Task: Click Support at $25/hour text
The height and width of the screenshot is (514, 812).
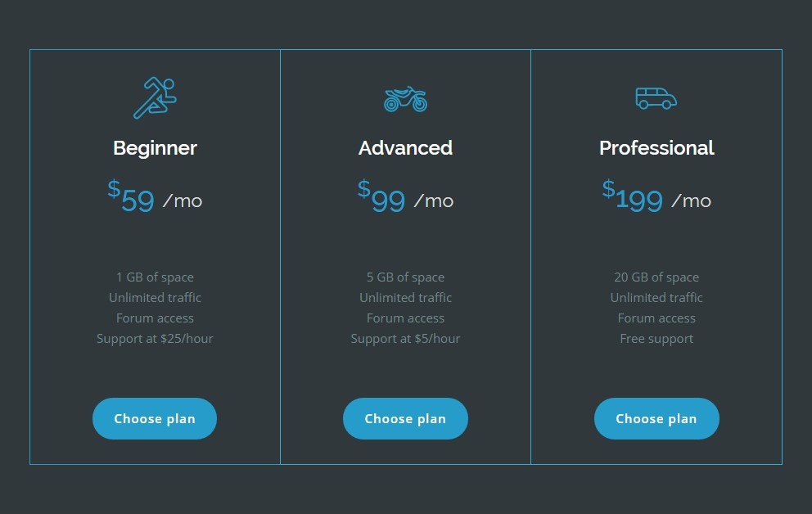Action: [x=155, y=339]
